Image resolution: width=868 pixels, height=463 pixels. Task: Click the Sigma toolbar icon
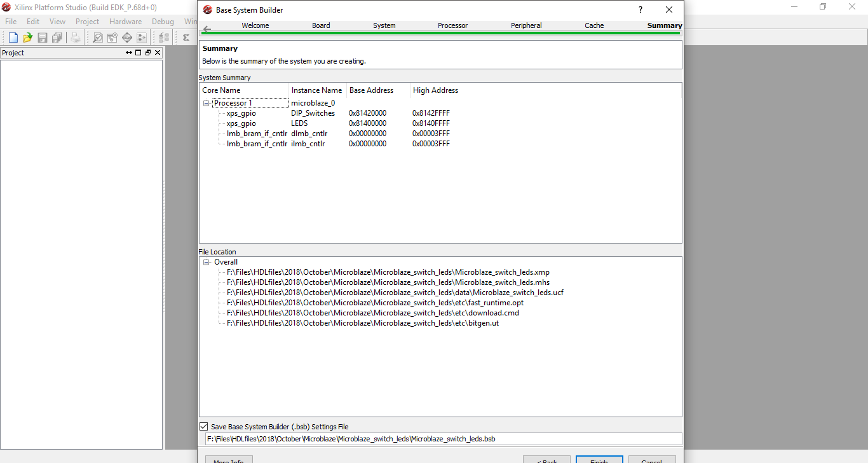(186, 38)
